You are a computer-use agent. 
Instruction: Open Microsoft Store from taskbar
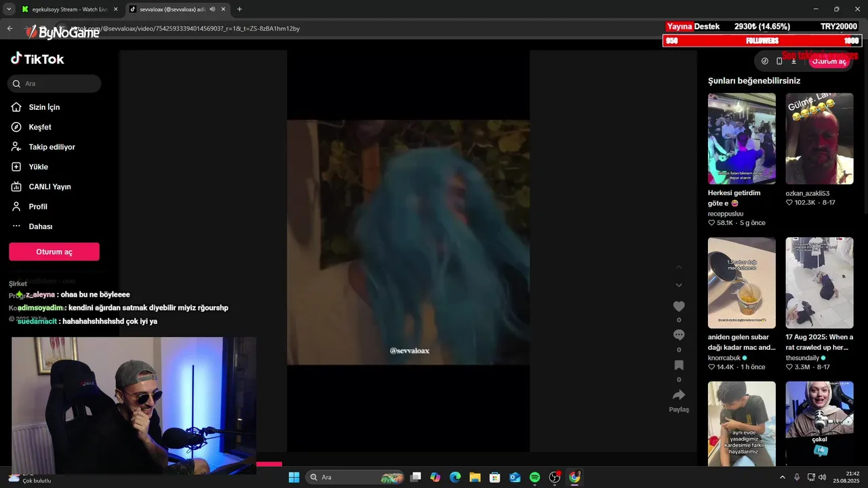point(495,477)
